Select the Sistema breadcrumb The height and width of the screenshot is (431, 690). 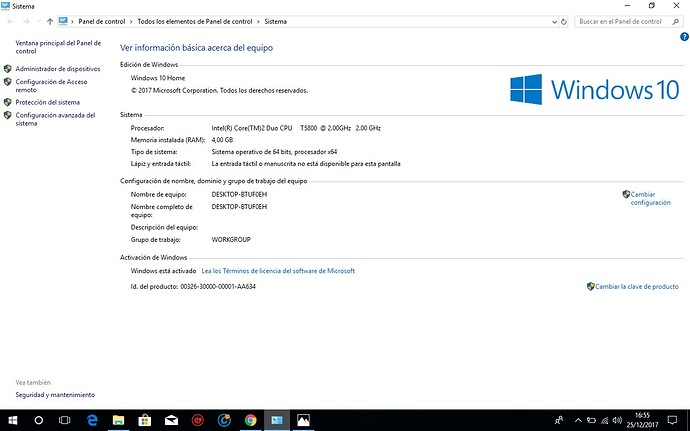click(x=275, y=22)
